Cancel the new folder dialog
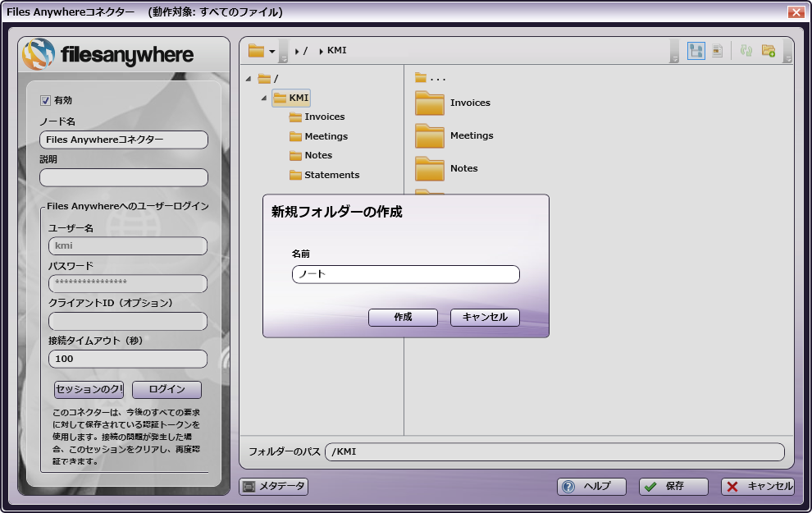 pos(485,317)
